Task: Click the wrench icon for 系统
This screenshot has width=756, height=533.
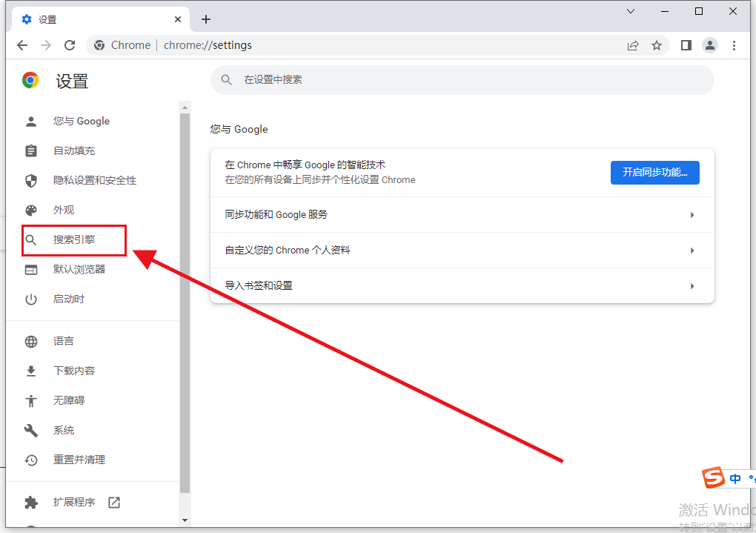Action: point(31,430)
